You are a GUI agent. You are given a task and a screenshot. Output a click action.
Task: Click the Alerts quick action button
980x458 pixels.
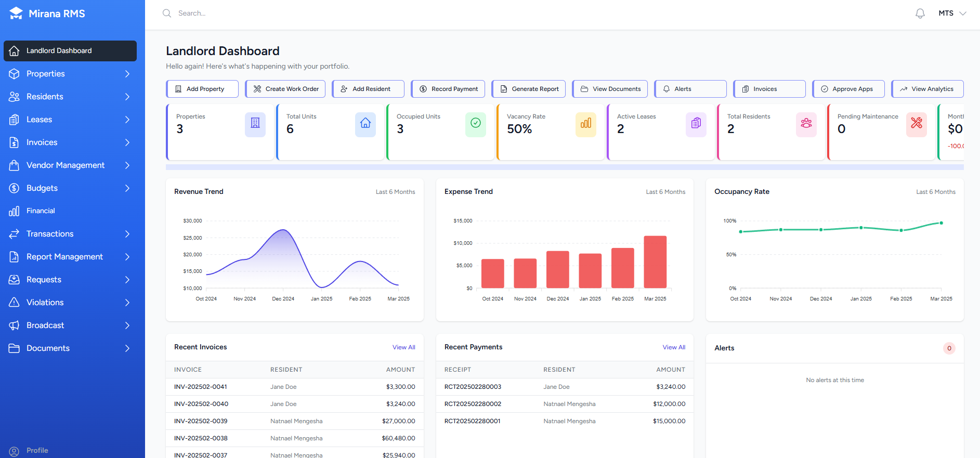pyautogui.click(x=690, y=89)
